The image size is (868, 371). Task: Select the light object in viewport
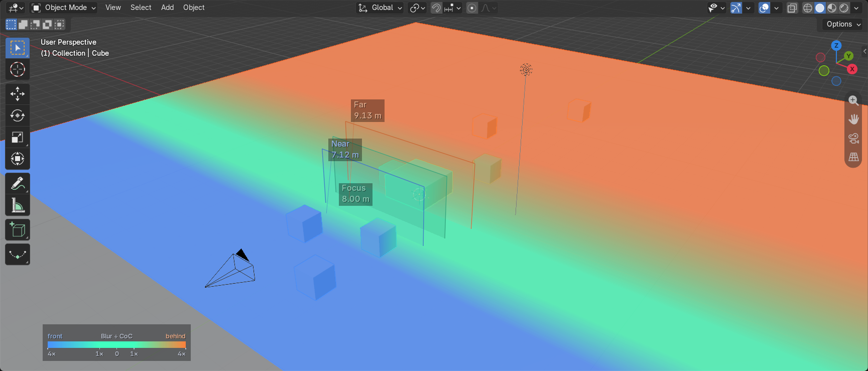click(x=526, y=70)
